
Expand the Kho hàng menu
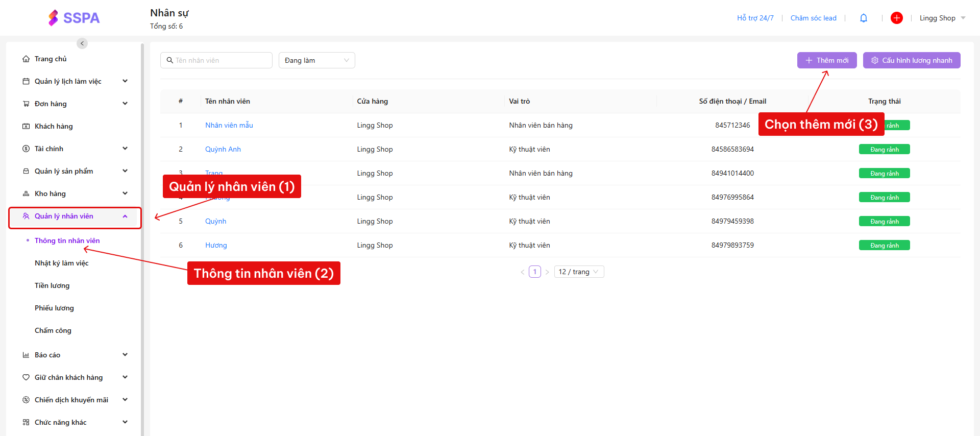125,193
